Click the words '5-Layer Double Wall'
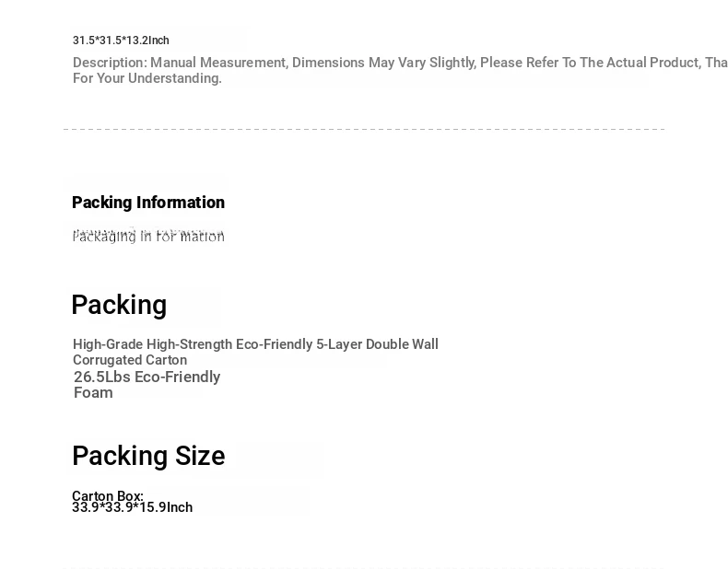 click(377, 344)
